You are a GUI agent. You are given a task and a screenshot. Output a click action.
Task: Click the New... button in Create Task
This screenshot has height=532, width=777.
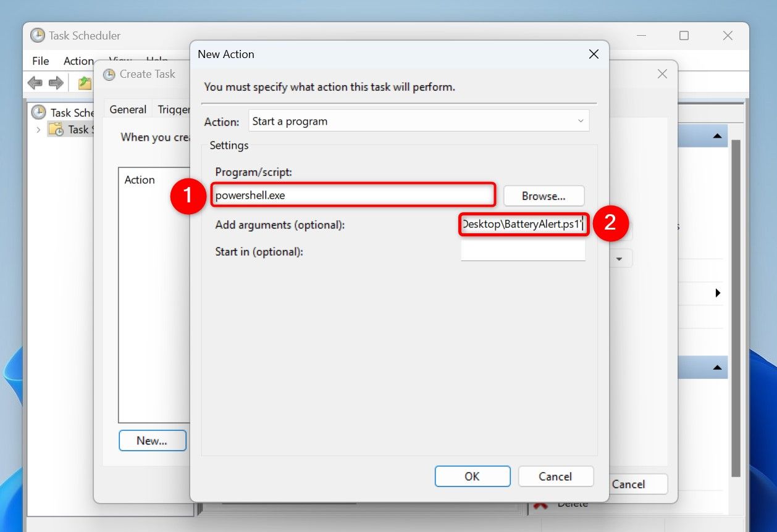[152, 441]
